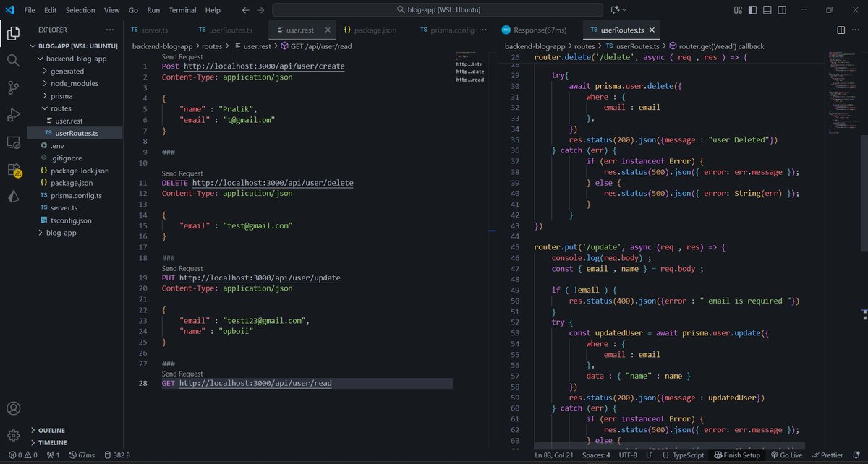This screenshot has height=464, width=868.
Task: Click the blog-app command center search box
Action: click(438, 10)
